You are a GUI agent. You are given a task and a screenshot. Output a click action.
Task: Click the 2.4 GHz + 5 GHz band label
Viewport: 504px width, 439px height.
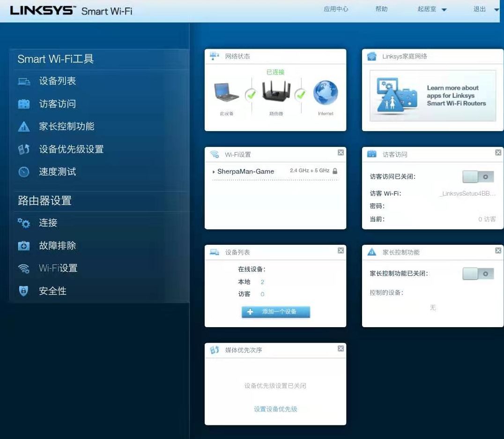pos(310,170)
